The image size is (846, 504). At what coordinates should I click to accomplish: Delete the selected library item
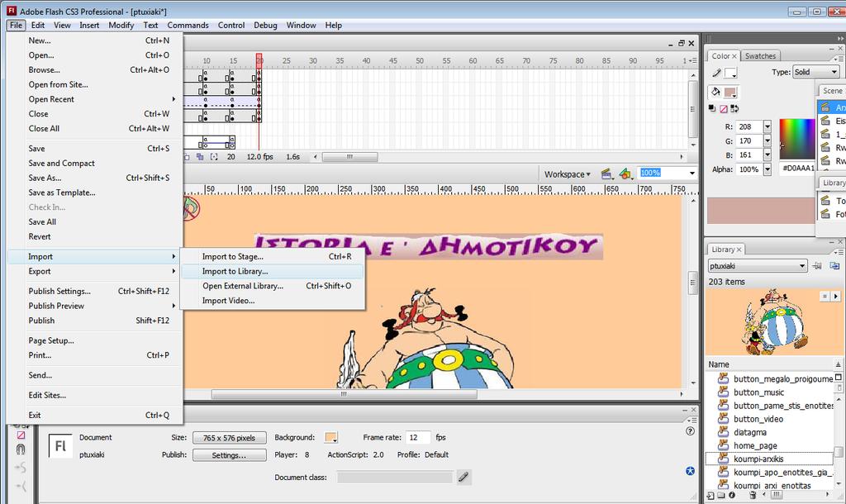coord(753,495)
